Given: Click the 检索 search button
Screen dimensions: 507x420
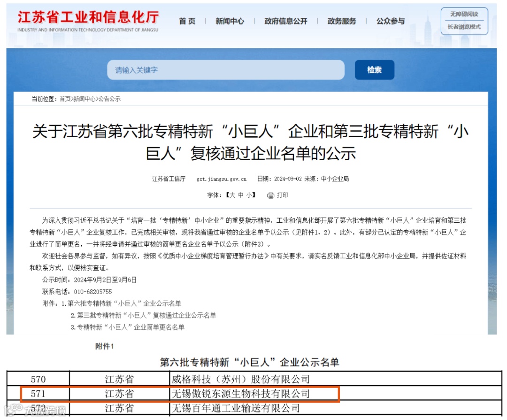Looking at the screenshot, I should (x=375, y=70).
